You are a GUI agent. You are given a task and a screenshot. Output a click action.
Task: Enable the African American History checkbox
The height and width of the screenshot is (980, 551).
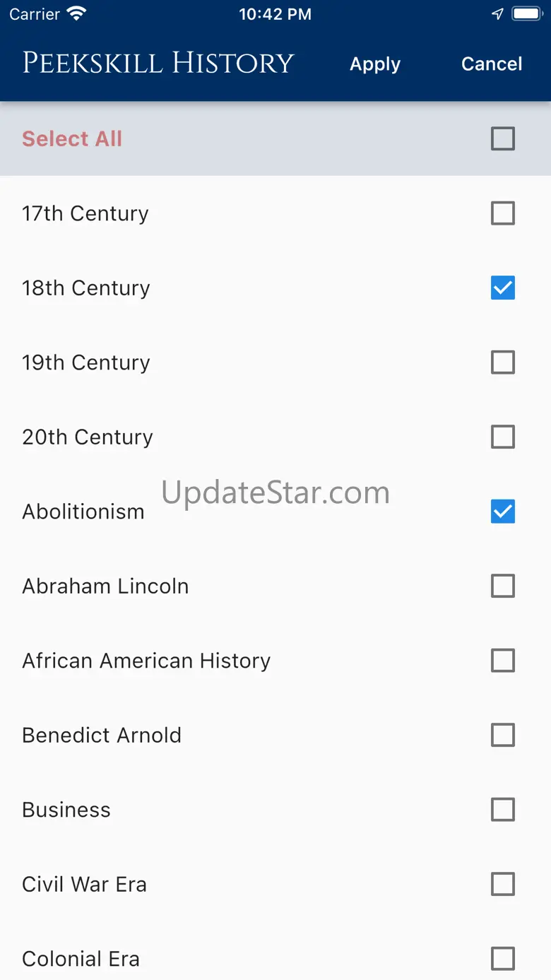(503, 661)
